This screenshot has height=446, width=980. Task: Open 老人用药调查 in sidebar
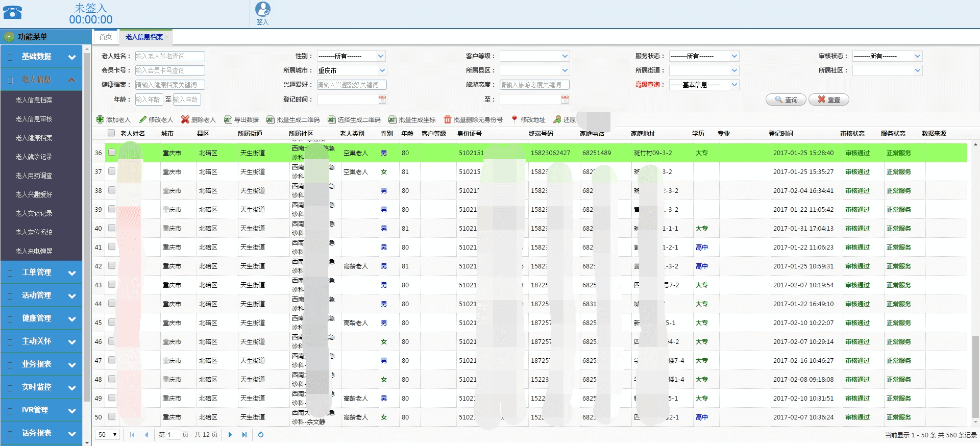tap(34, 176)
